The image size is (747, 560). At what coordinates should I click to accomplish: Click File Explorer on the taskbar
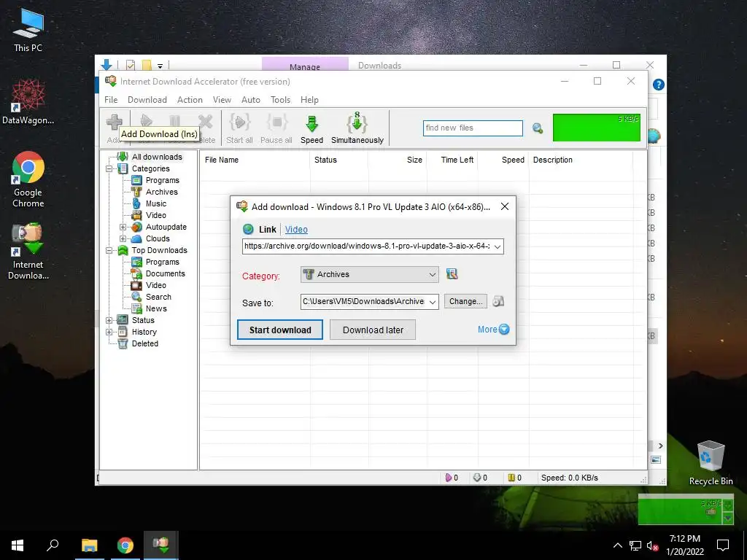coord(89,545)
